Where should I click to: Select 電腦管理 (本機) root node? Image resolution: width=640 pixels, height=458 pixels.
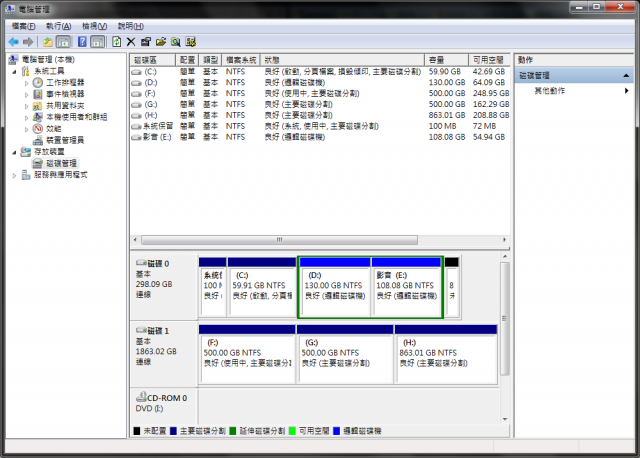[x=48, y=60]
